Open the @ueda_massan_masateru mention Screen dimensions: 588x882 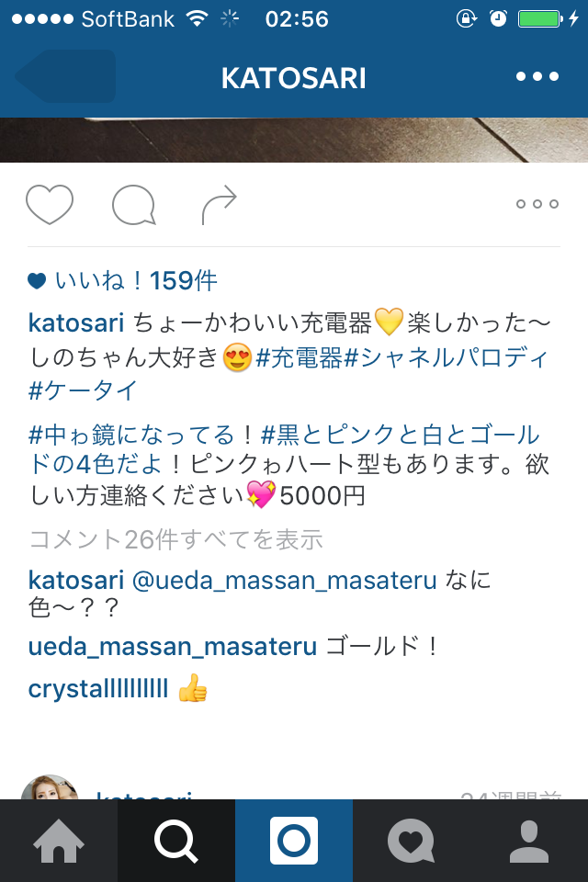[x=284, y=580]
